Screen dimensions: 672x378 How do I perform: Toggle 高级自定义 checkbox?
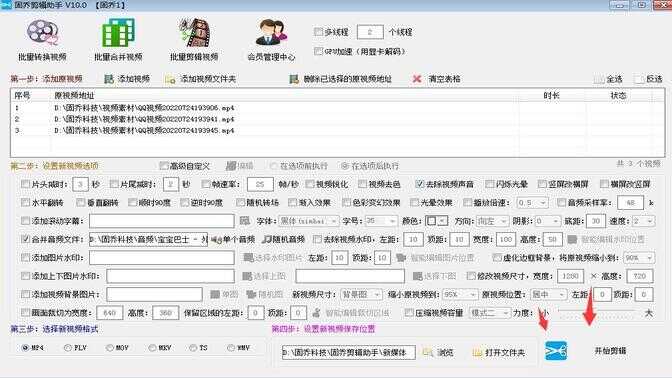tap(163, 166)
